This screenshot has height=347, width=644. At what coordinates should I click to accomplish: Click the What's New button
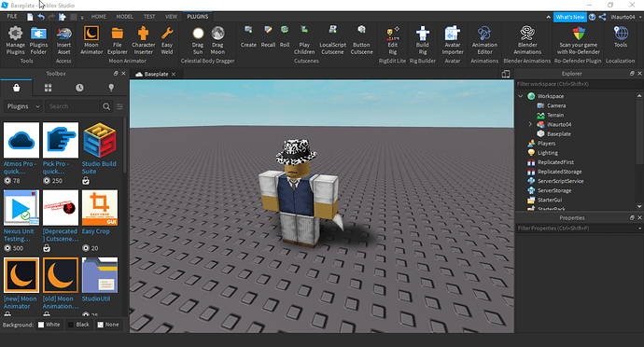pyautogui.click(x=569, y=17)
